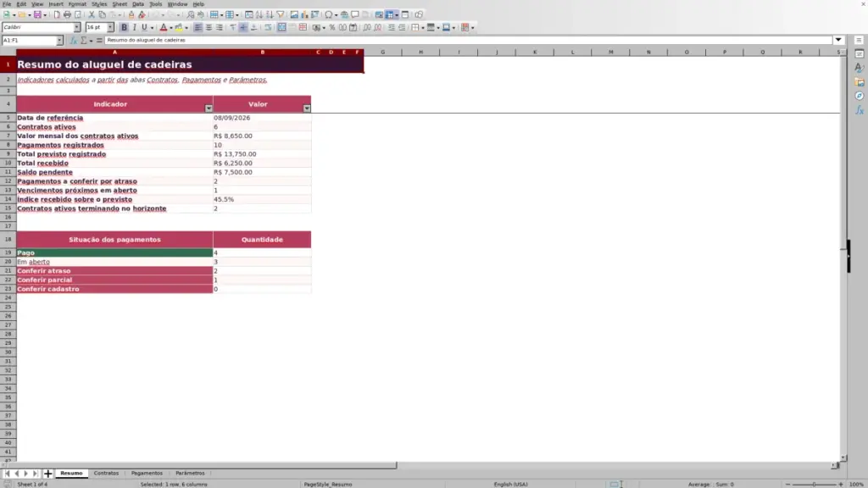Expand the formula bar

pyautogui.click(x=838, y=40)
